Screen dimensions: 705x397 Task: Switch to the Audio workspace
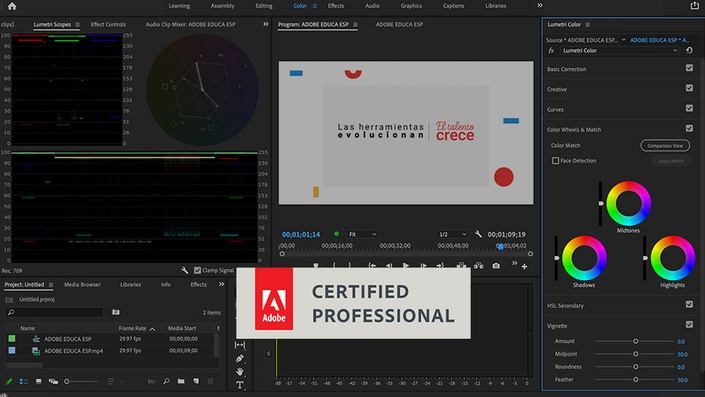point(372,6)
